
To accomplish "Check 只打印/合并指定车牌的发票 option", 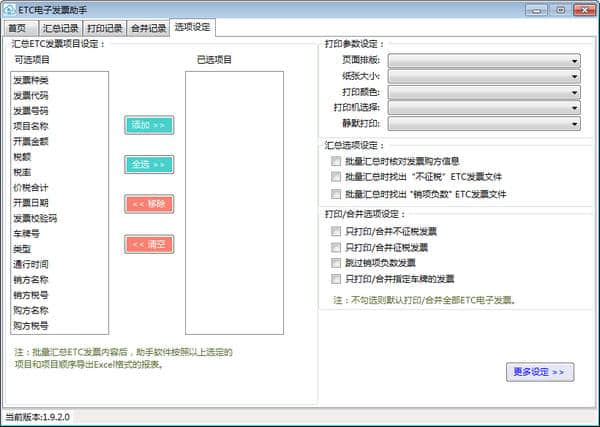I will coord(336,279).
